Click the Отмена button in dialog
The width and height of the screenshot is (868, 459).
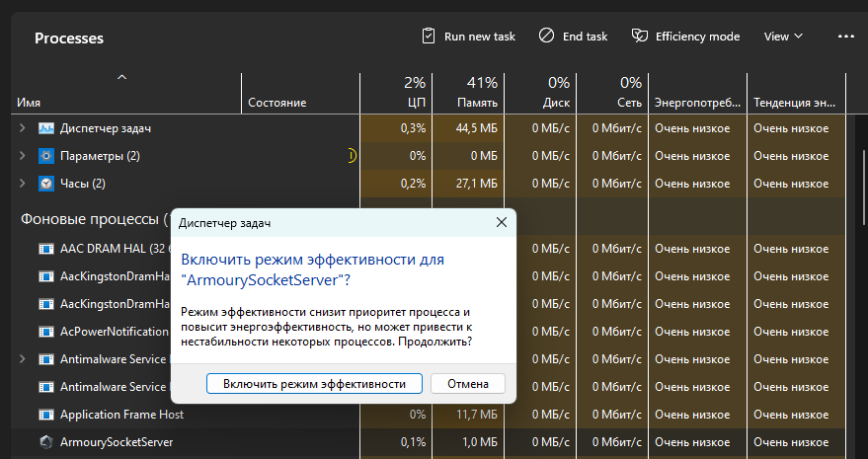(x=468, y=384)
